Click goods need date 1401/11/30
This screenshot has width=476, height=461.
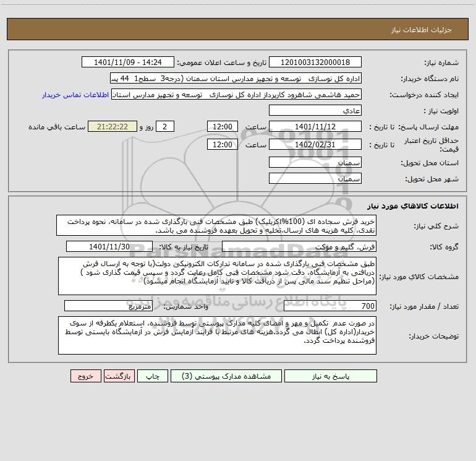tap(109, 246)
